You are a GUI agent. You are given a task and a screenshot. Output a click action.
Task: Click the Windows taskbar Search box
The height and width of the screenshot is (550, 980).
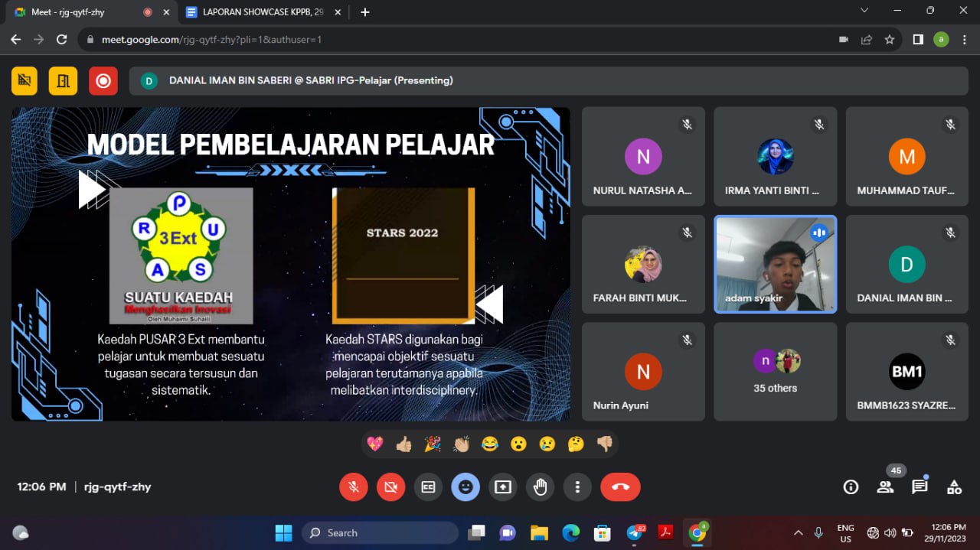click(381, 532)
